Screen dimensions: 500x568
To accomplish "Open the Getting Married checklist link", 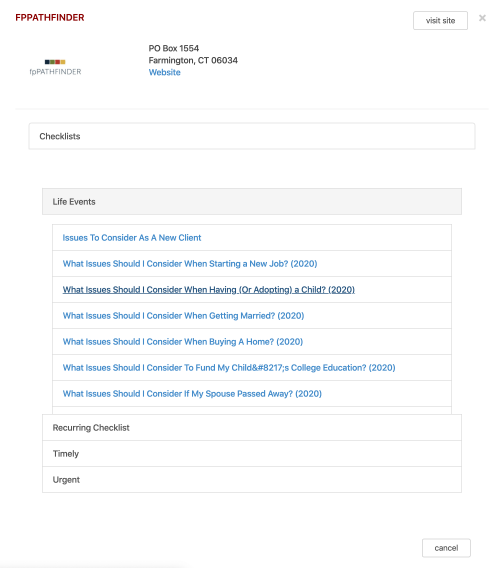I will point(183,316).
